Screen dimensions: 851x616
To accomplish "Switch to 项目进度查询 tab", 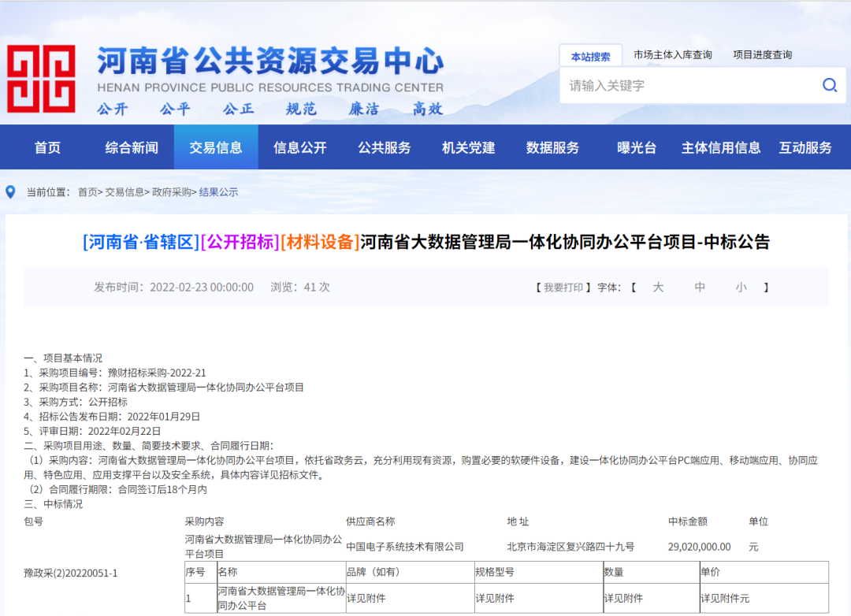I will [762, 55].
